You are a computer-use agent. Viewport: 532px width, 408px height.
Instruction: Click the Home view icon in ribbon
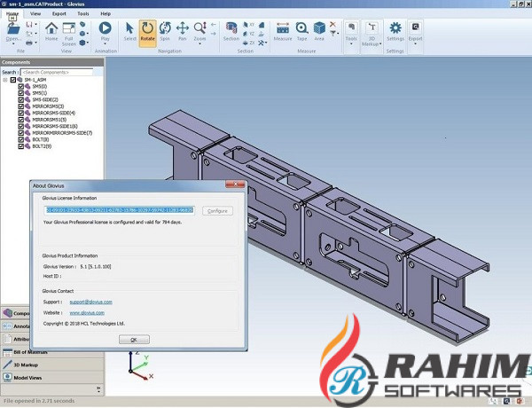click(x=51, y=27)
